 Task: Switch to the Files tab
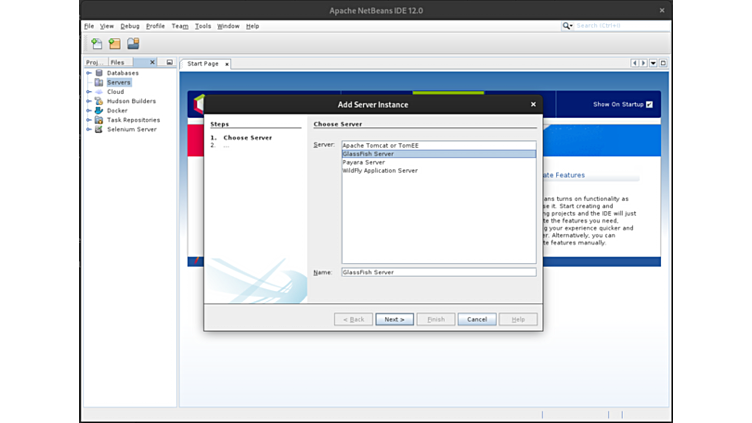pyautogui.click(x=118, y=62)
